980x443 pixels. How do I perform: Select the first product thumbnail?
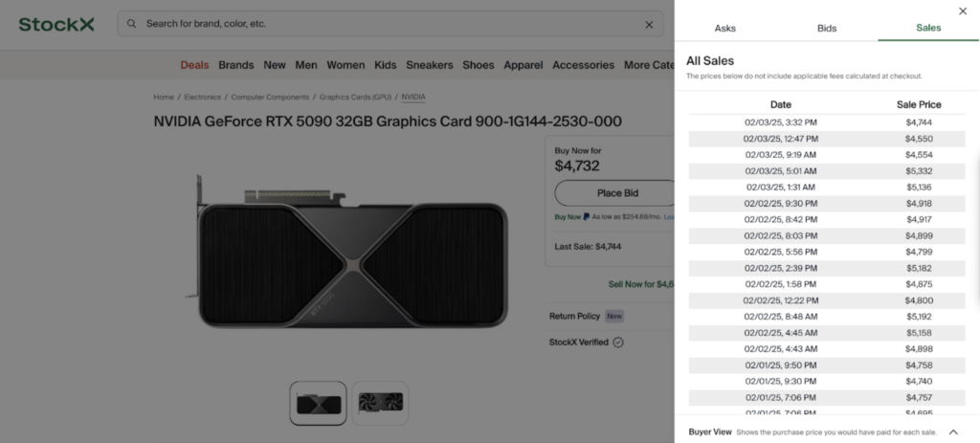coord(318,403)
